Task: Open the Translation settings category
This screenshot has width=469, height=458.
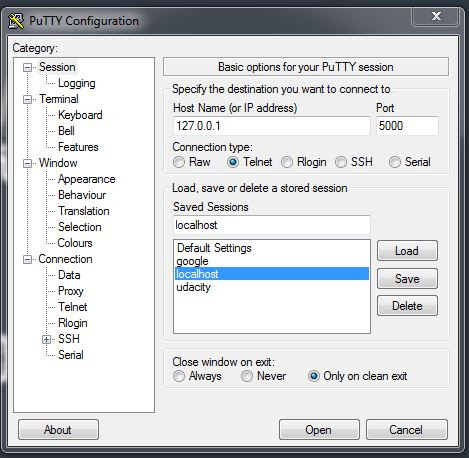Action: 84,211
